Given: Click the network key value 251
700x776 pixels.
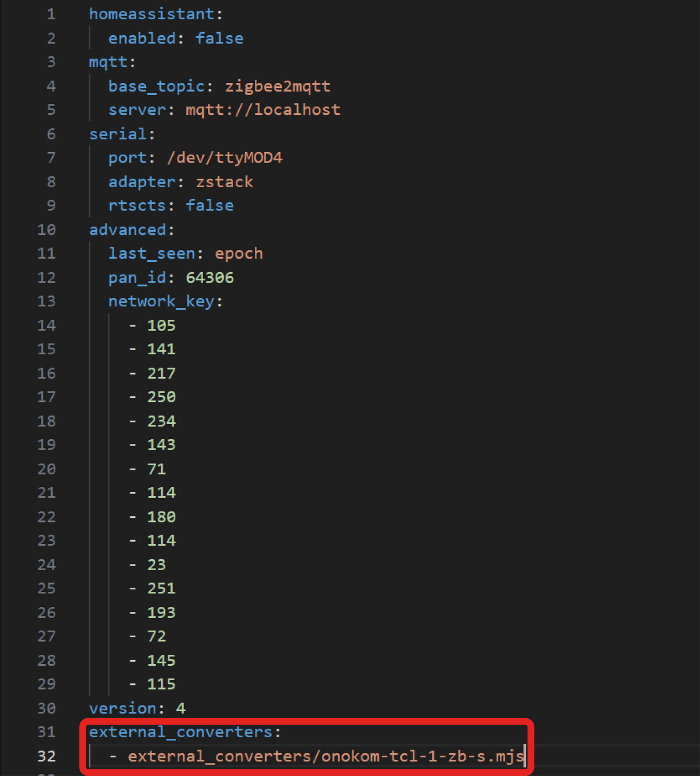Looking at the screenshot, I should click(x=161, y=589).
